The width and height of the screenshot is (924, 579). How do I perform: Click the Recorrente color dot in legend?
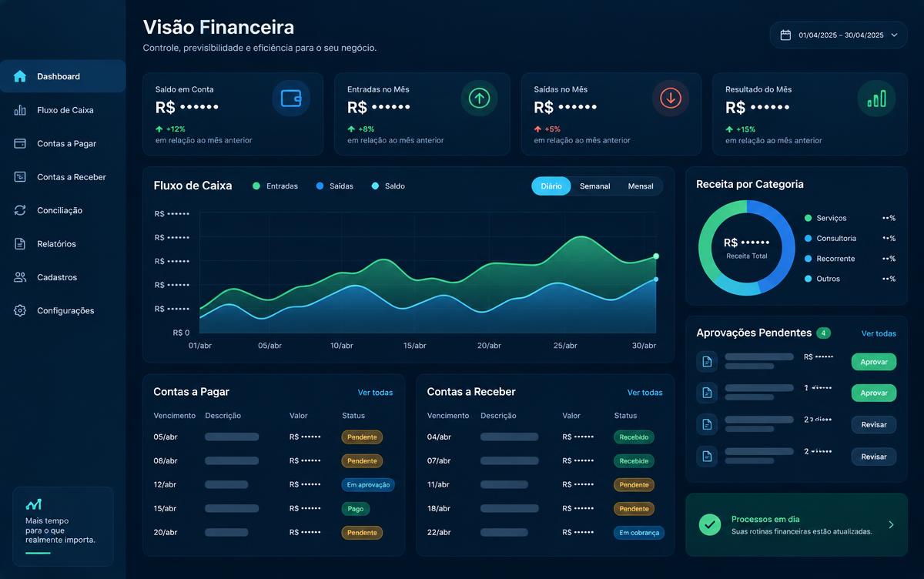coord(808,259)
